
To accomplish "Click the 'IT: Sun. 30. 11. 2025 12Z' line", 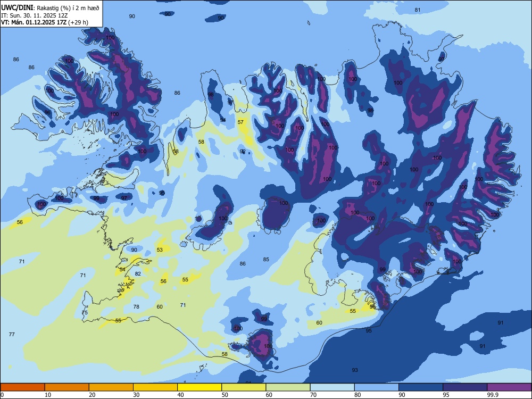I will point(35,15).
